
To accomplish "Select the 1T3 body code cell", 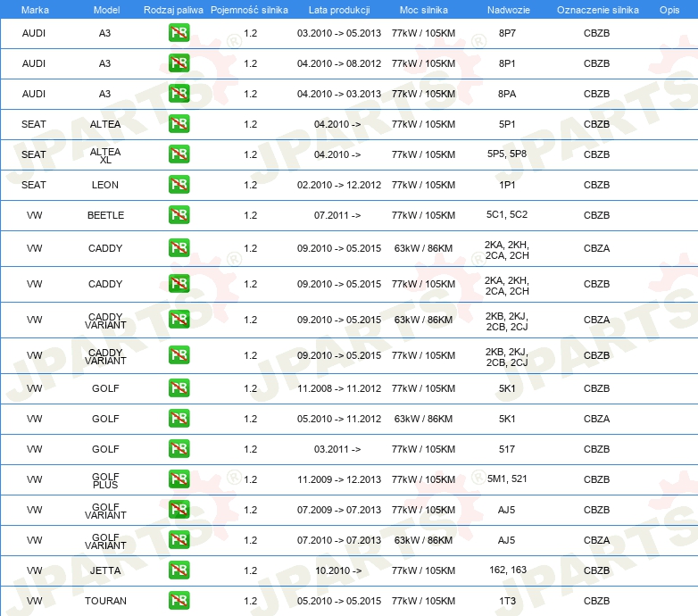I will pyautogui.click(x=507, y=601).
